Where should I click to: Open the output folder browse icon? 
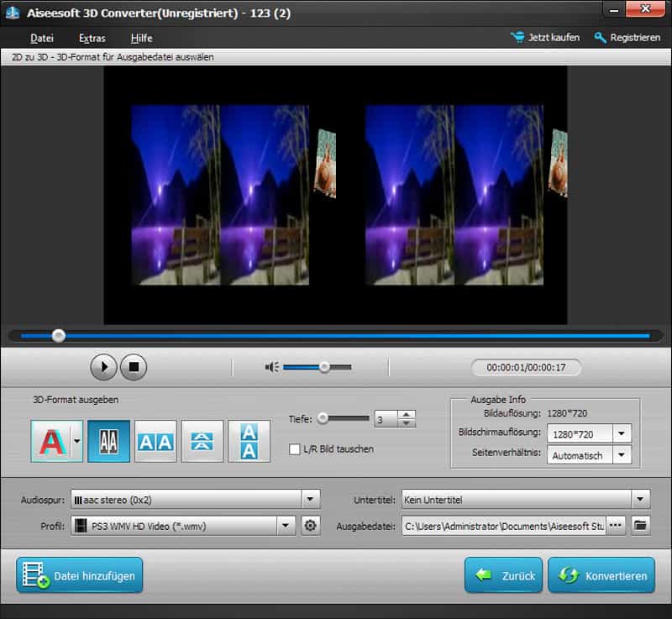tap(639, 525)
